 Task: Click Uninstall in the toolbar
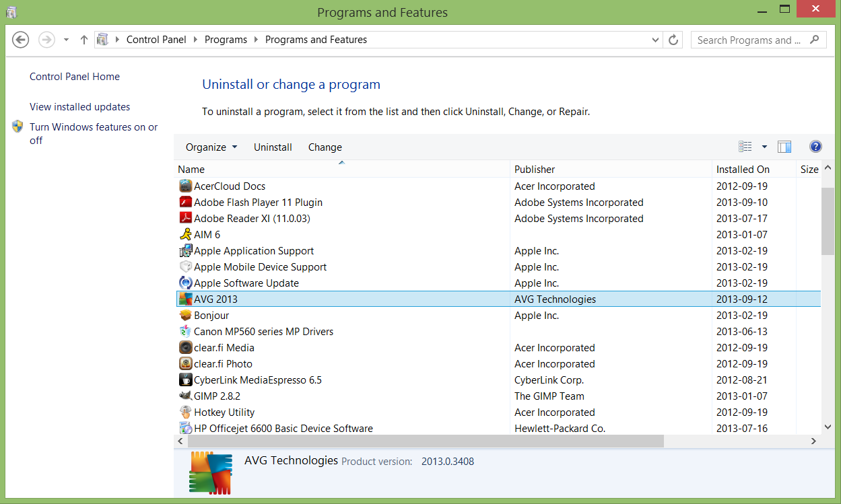273,147
